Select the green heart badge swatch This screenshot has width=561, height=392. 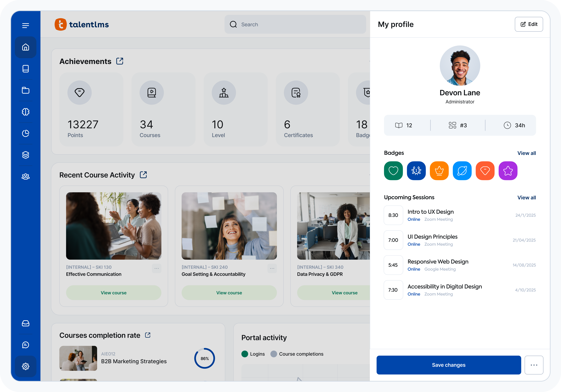393,171
